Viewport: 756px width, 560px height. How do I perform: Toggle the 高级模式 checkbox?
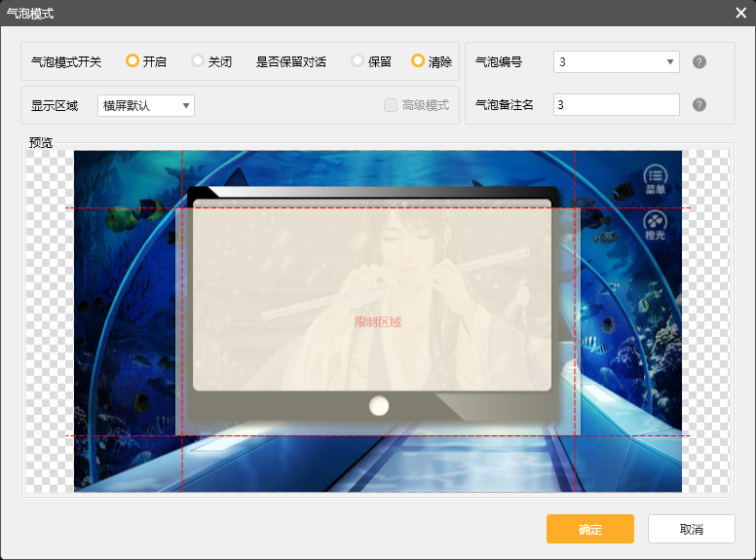point(391,105)
